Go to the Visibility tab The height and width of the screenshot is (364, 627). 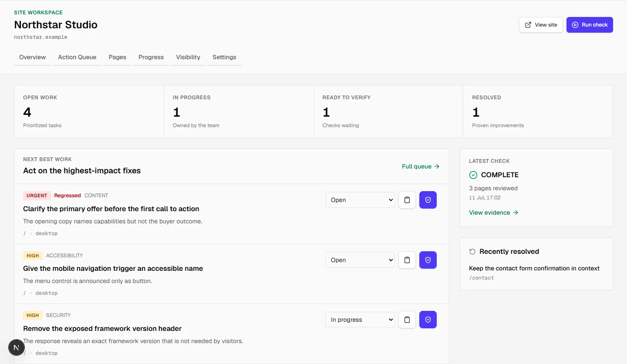pyautogui.click(x=188, y=57)
